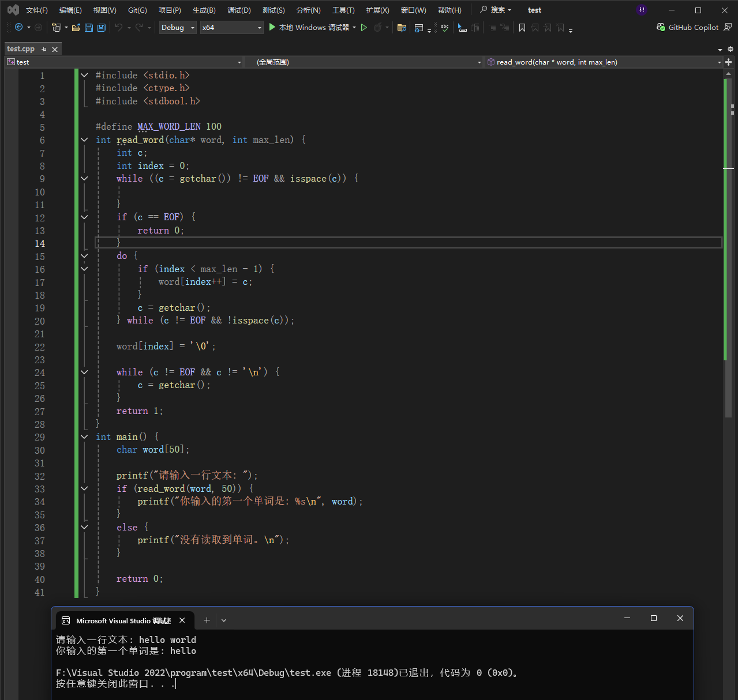Click the Open File folder icon
Viewport: 738px width, 700px height.
coord(76,27)
